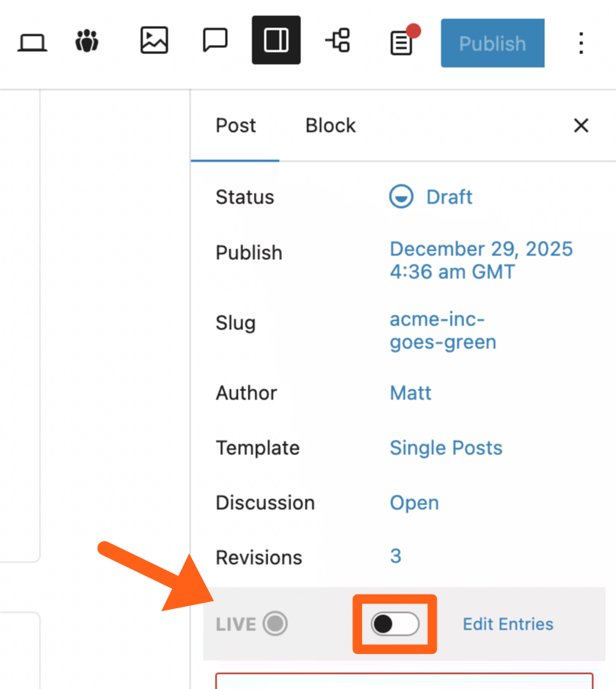Click the blue Publish button
The width and height of the screenshot is (616, 689).
click(492, 43)
